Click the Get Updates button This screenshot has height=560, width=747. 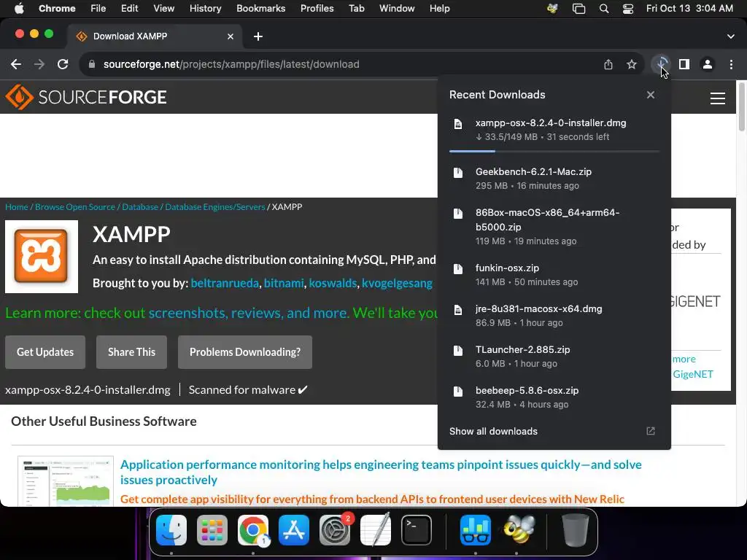pyautogui.click(x=45, y=352)
